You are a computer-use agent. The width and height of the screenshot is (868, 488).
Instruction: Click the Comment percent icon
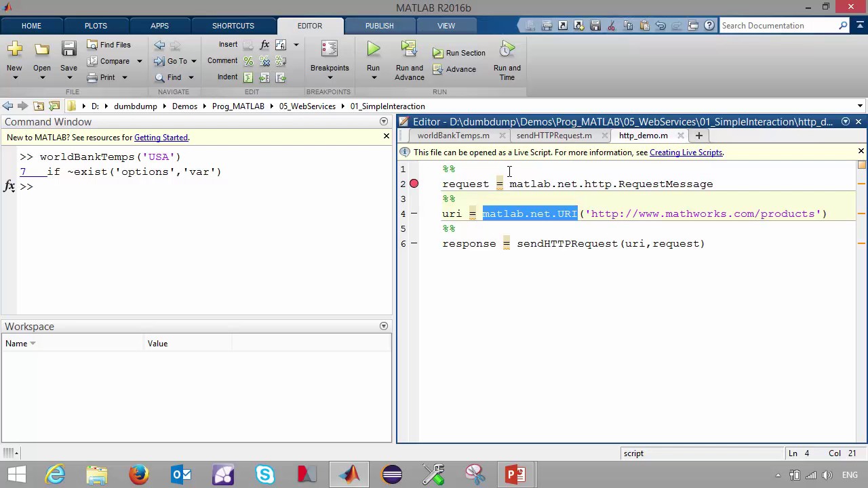(248, 61)
